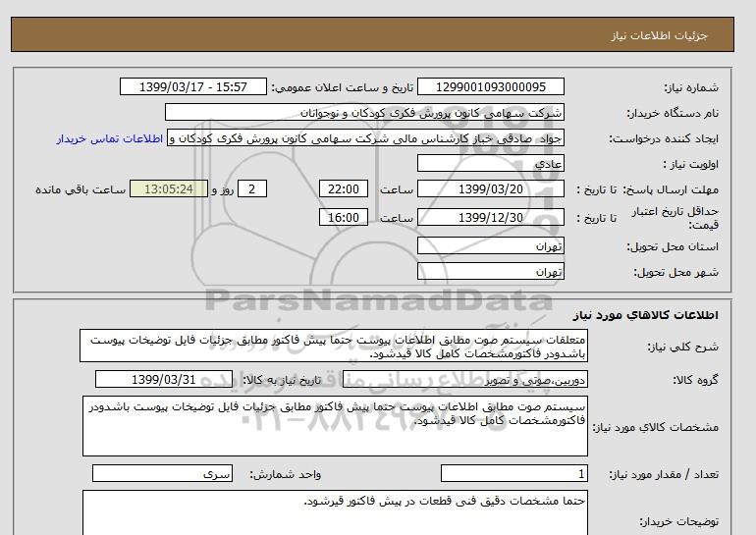Click the label شهر محل تحویل

[675, 272]
